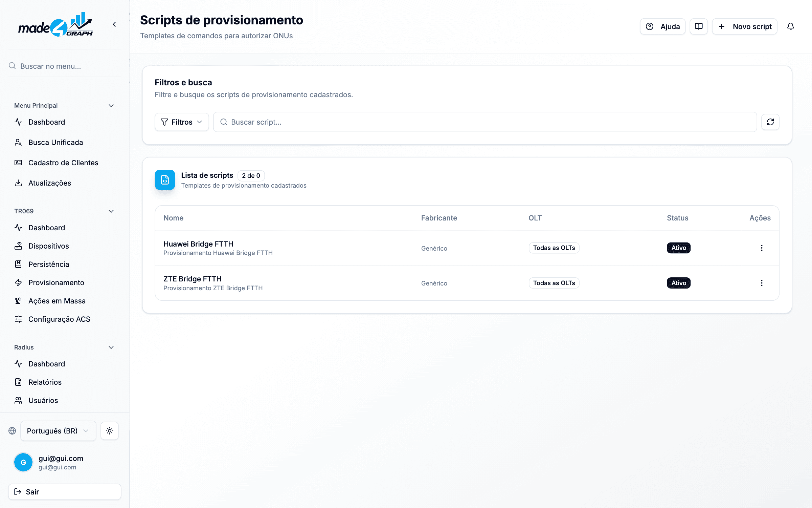Click the Todas as OLTs badge for ZTE

554,283
